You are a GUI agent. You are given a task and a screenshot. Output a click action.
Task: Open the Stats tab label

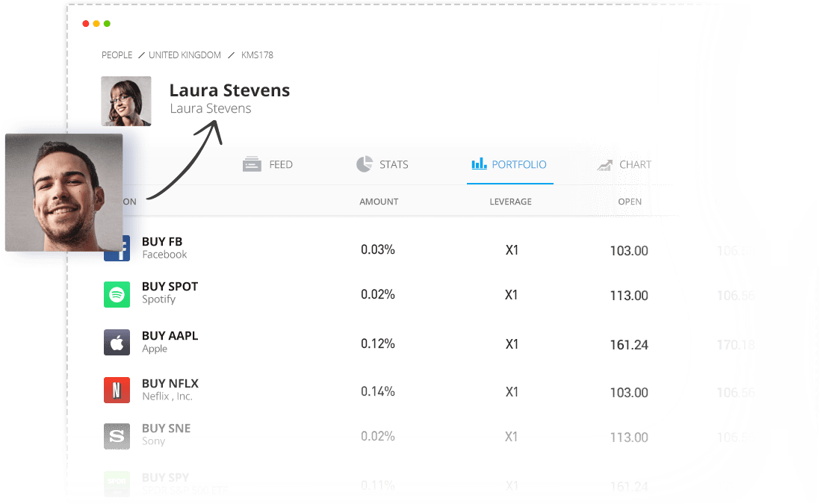[394, 164]
